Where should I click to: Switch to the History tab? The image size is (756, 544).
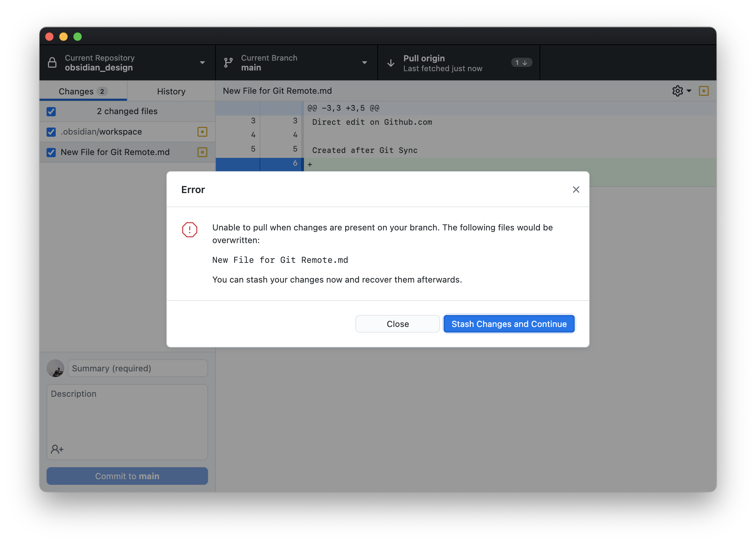click(x=171, y=91)
